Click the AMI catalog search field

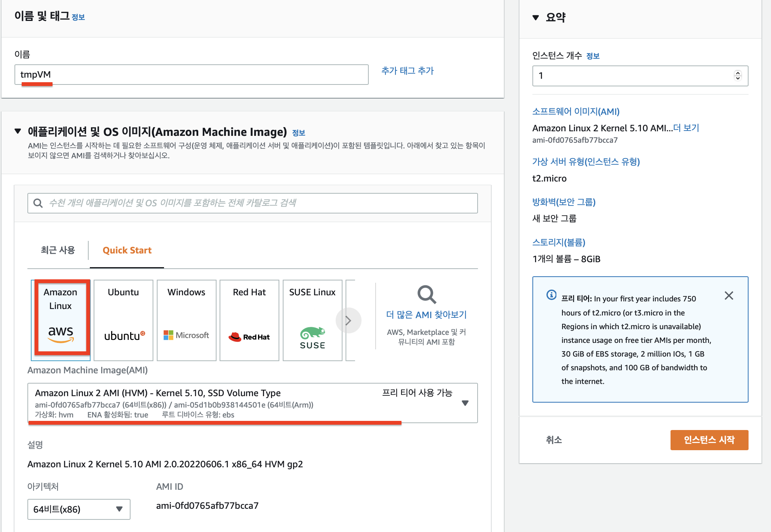click(x=252, y=203)
